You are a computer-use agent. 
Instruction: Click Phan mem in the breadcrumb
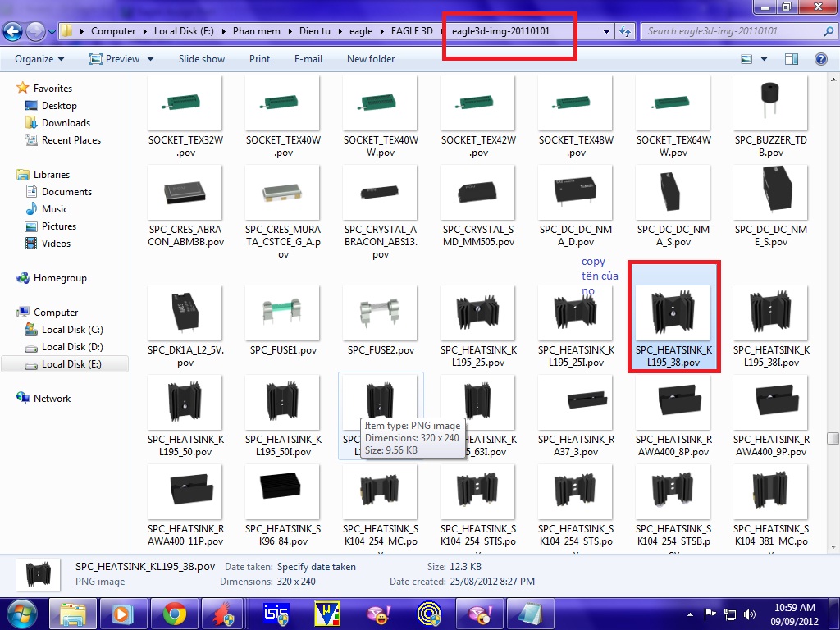[x=256, y=31]
